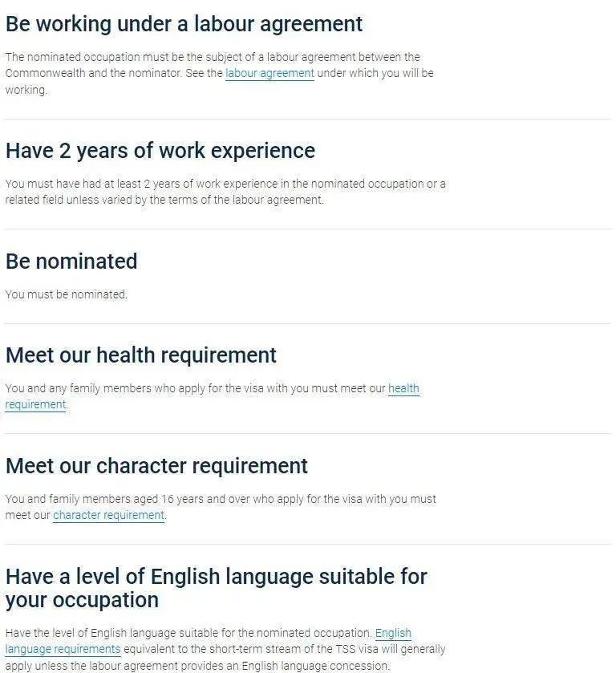The height and width of the screenshot is (673, 616).
Task: Select the "Be nominated" heading
Action: pyautogui.click(x=71, y=261)
